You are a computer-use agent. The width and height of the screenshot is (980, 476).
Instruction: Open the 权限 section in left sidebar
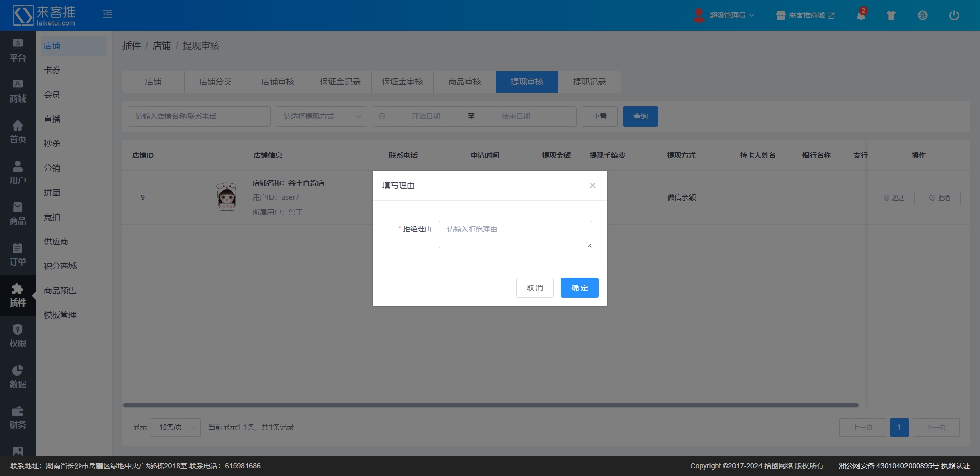18,336
